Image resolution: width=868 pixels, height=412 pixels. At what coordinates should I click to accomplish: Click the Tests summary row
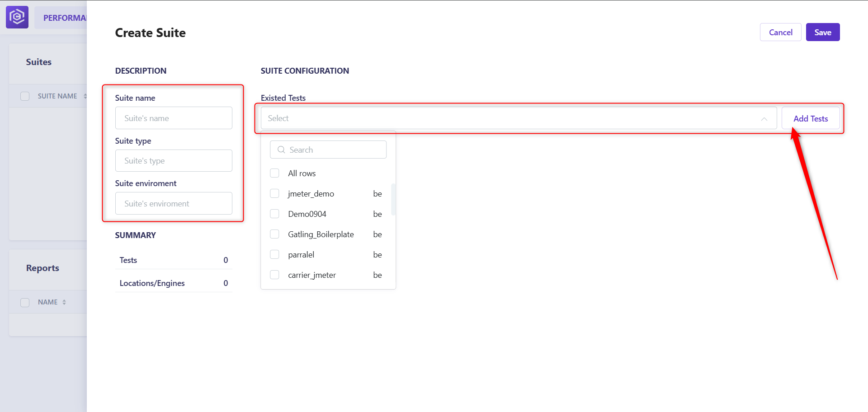[x=174, y=260]
